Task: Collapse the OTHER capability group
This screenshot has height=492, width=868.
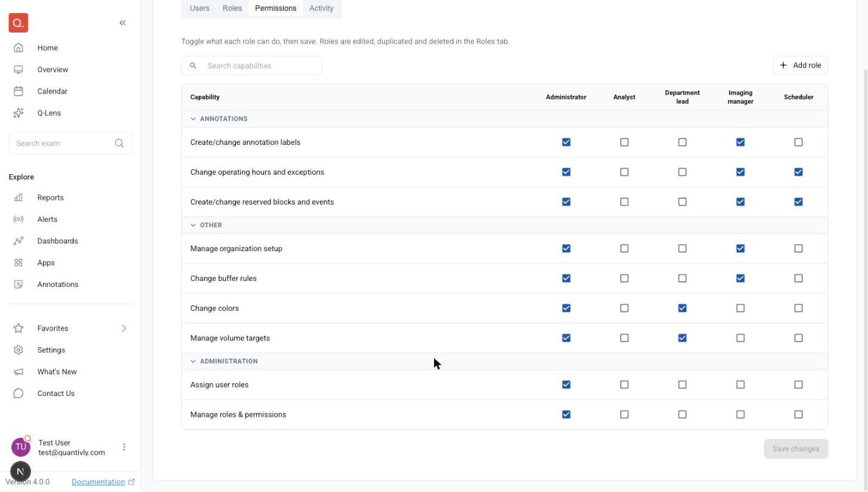Action: coord(193,225)
